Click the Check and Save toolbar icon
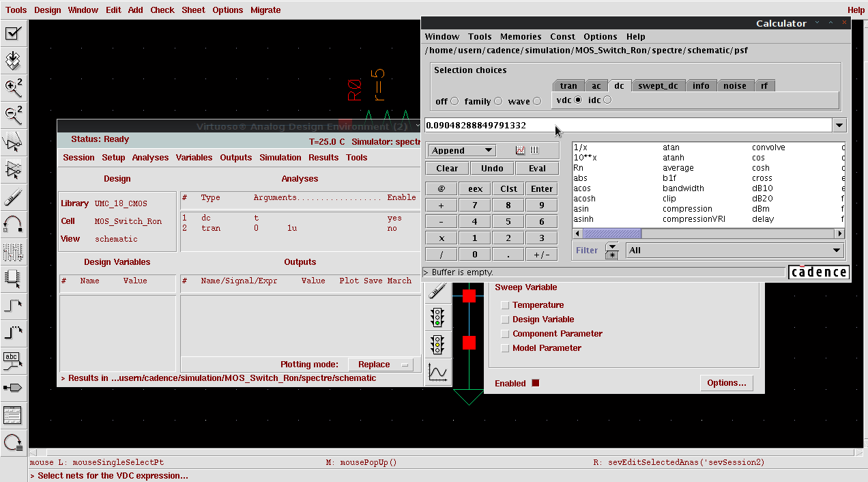The image size is (868, 482). pos(13,33)
